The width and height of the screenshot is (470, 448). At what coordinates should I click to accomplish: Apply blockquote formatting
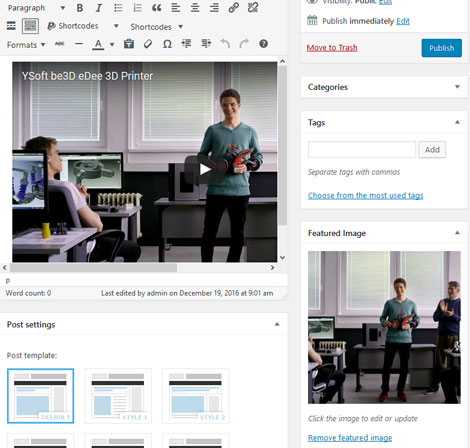point(157,8)
